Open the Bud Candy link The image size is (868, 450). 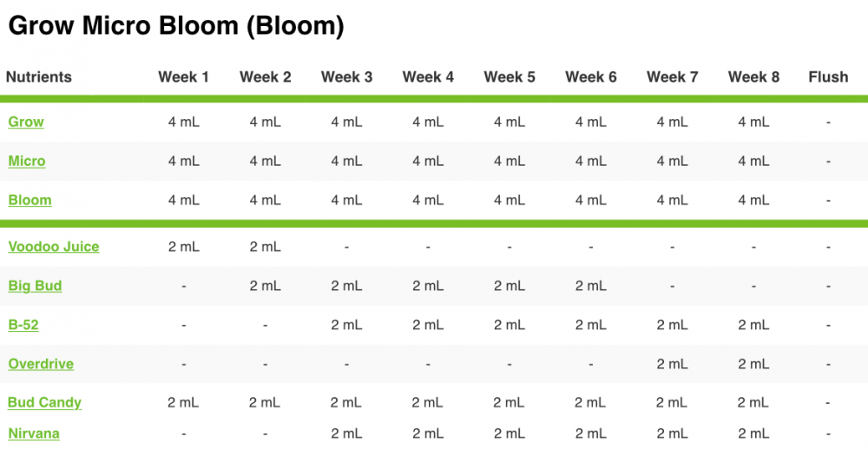[44, 403]
